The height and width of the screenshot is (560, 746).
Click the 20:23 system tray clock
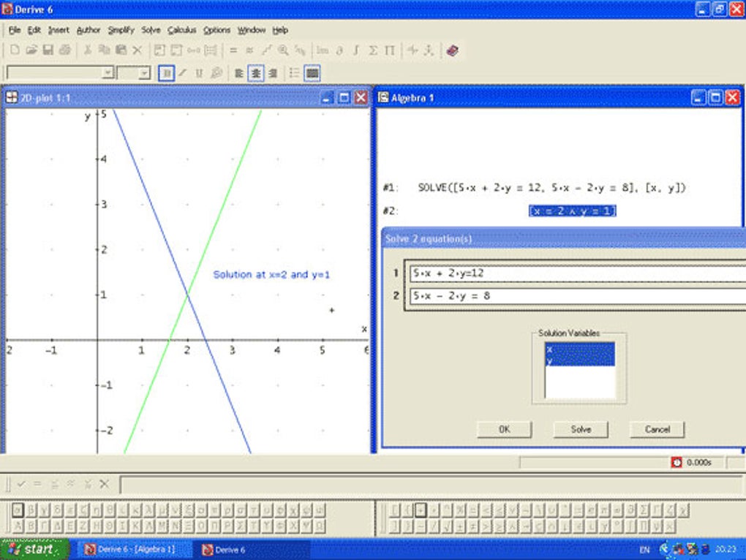725,550
